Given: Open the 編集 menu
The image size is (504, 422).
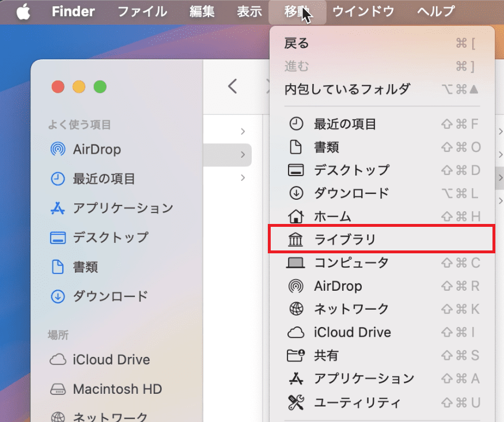Looking at the screenshot, I should click(x=202, y=12).
